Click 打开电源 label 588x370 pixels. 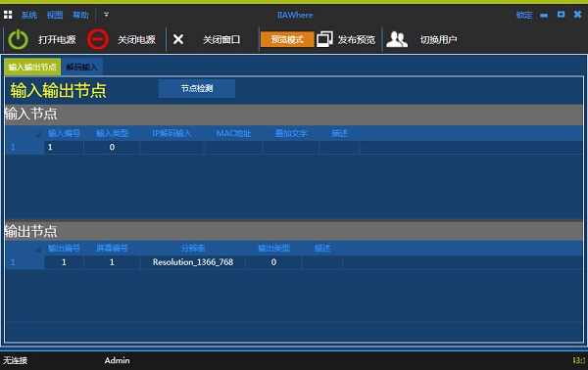point(57,40)
